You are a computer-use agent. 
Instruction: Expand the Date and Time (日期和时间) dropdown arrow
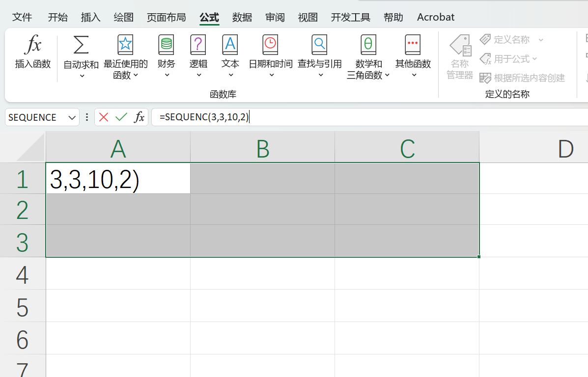[x=272, y=75]
